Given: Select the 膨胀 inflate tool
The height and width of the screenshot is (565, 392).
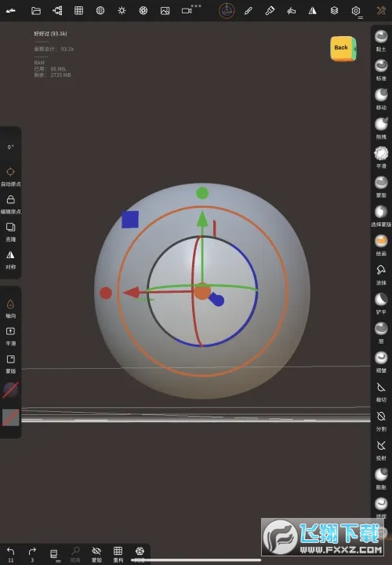Looking at the screenshot, I should point(381,479).
